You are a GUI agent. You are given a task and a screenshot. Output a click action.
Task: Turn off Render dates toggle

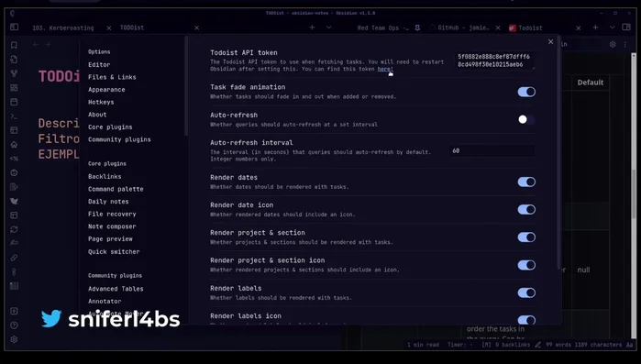(x=526, y=182)
